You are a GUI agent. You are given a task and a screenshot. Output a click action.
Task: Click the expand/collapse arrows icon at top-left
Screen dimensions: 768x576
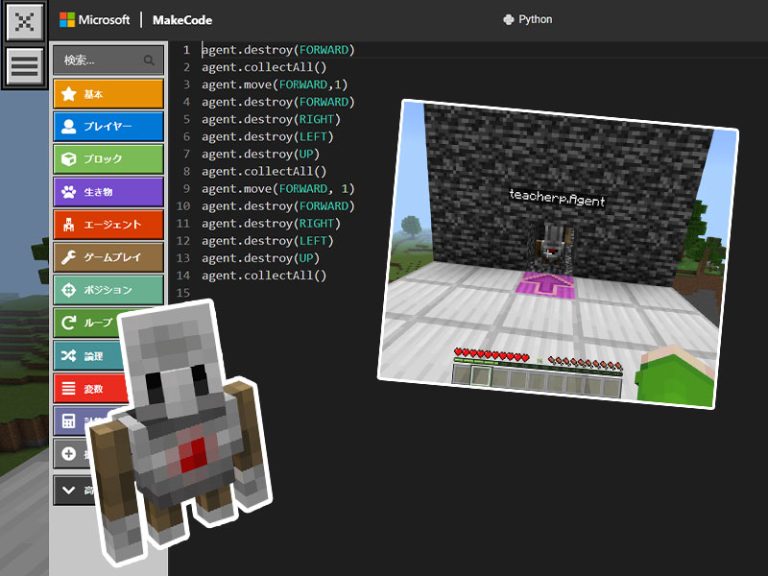[x=25, y=21]
